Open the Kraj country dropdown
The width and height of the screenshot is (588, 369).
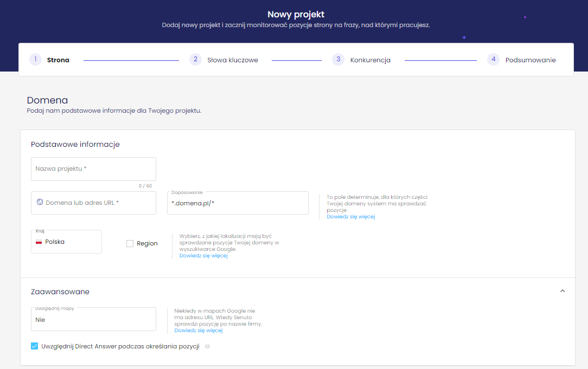pyautogui.click(x=66, y=242)
